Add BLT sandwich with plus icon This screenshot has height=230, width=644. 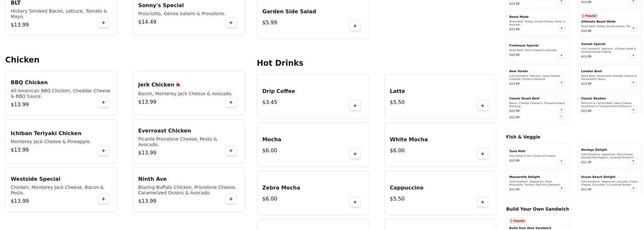tap(103, 23)
